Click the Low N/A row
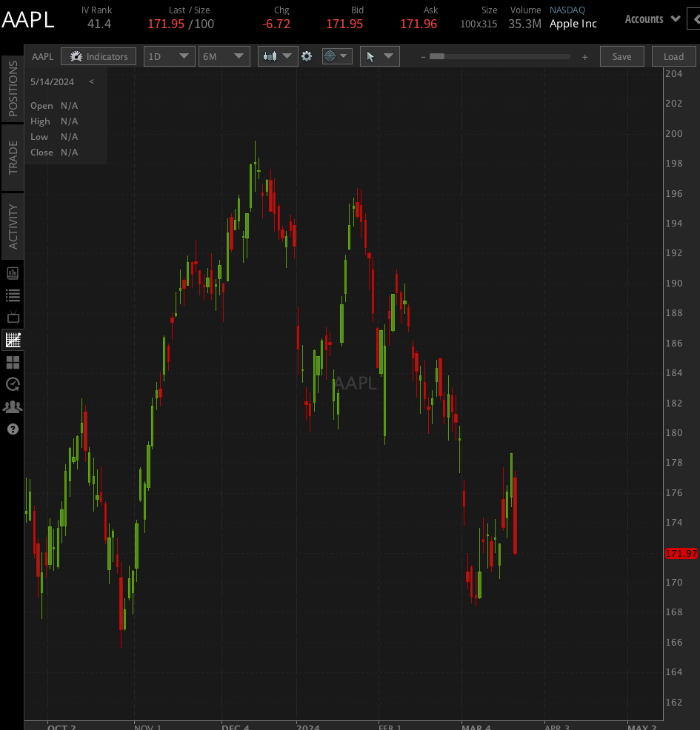The image size is (700, 730). (54, 137)
